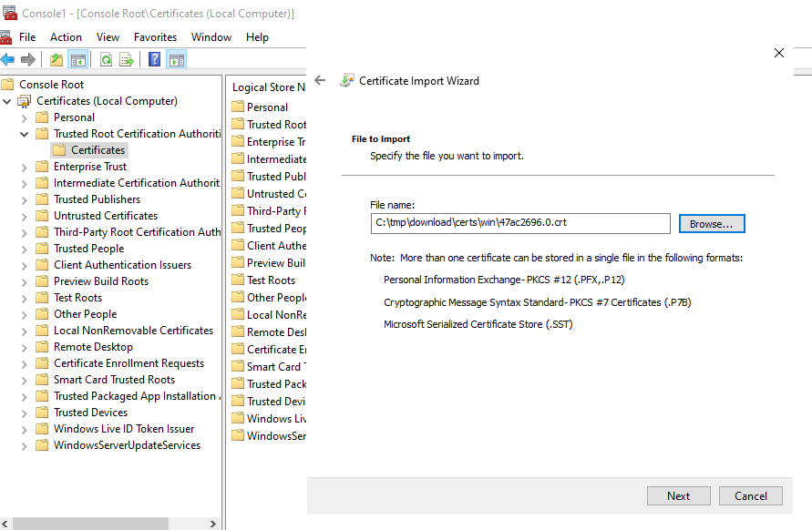The width and height of the screenshot is (812, 530).
Task: Open the Help question mark icon
Action: point(154,60)
